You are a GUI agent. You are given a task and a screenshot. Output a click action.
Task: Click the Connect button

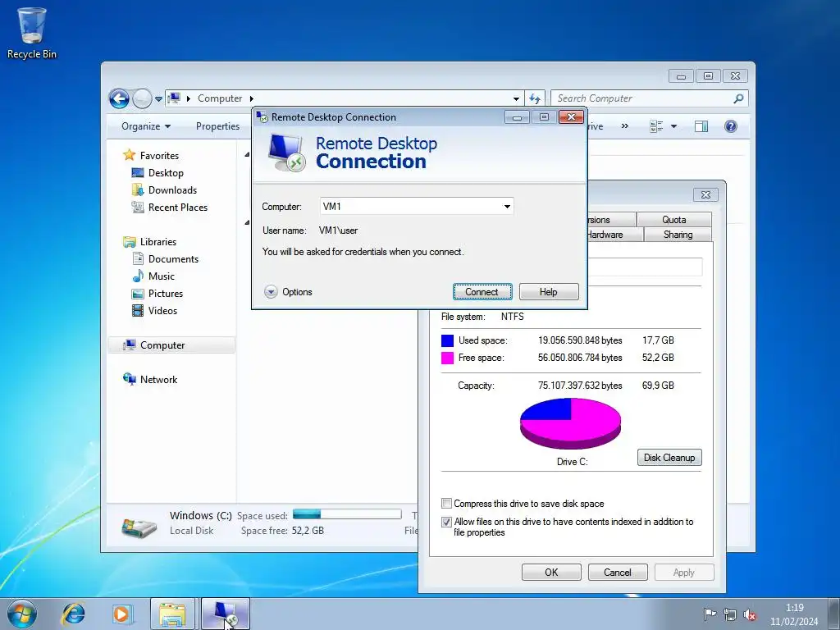[x=482, y=292]
